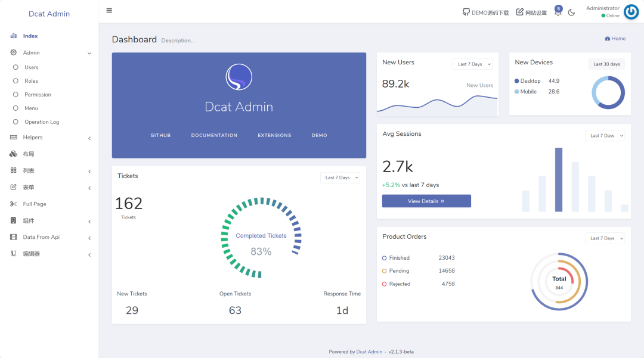This screenshot has width=644, height=358.
Task: Toggle dark mode moon icon
Action: tap(571, 13)
